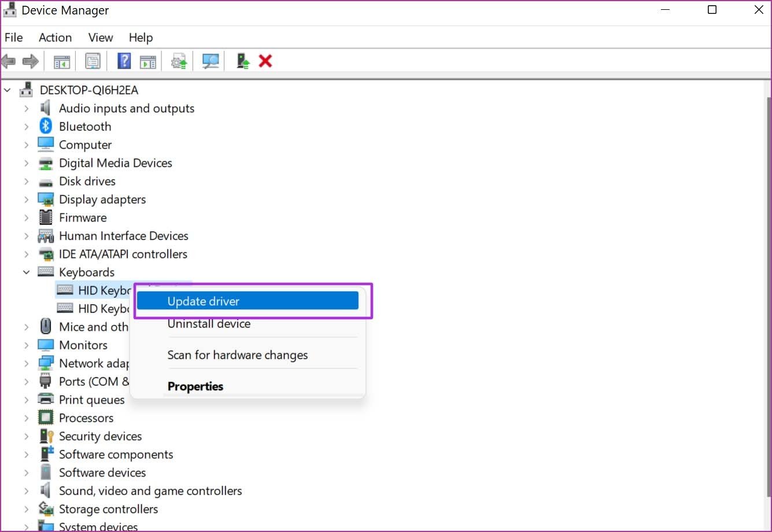Click the Back arrow toolbar button
Viewport: 772px width, 532px height.
coord(8,61)
